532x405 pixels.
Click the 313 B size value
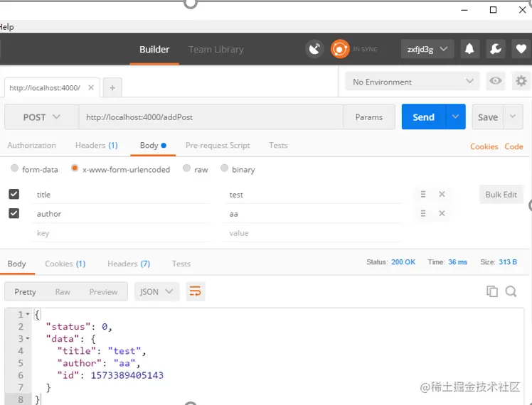click(508, 262)
